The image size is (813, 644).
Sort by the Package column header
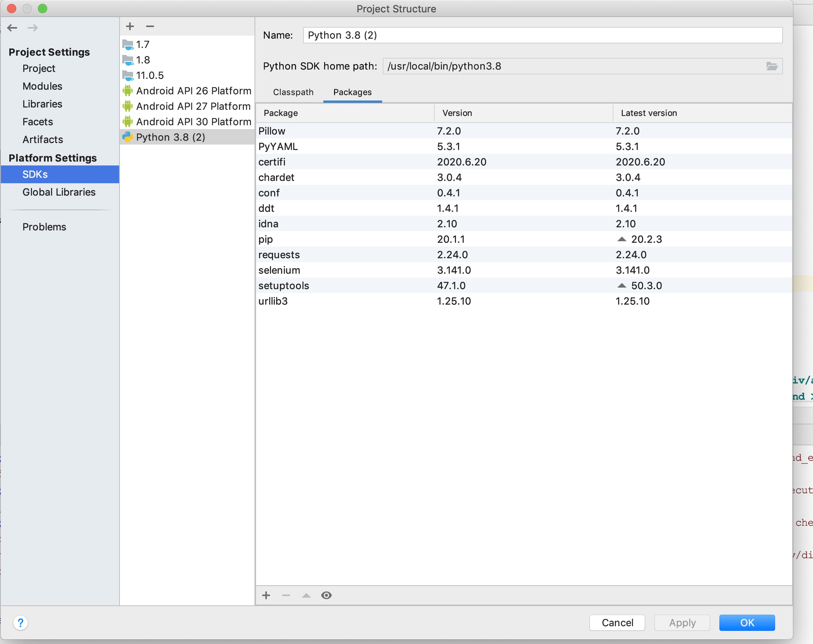(x=345, y=113)
